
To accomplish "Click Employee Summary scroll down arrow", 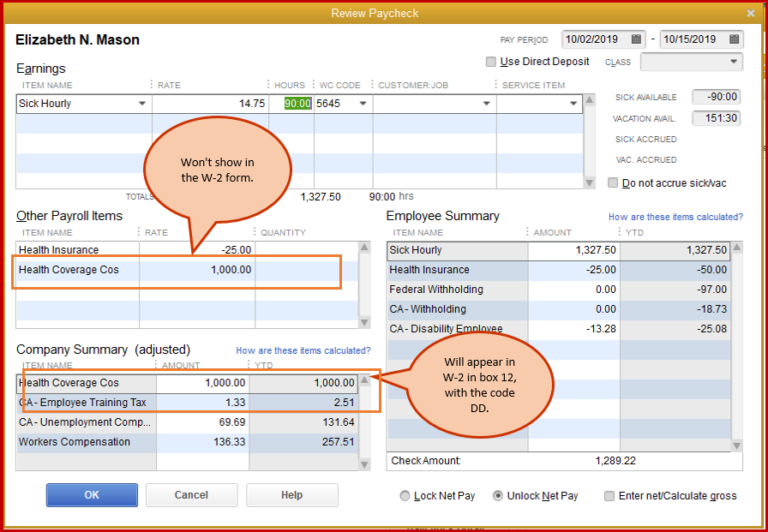I will point(736,445).
